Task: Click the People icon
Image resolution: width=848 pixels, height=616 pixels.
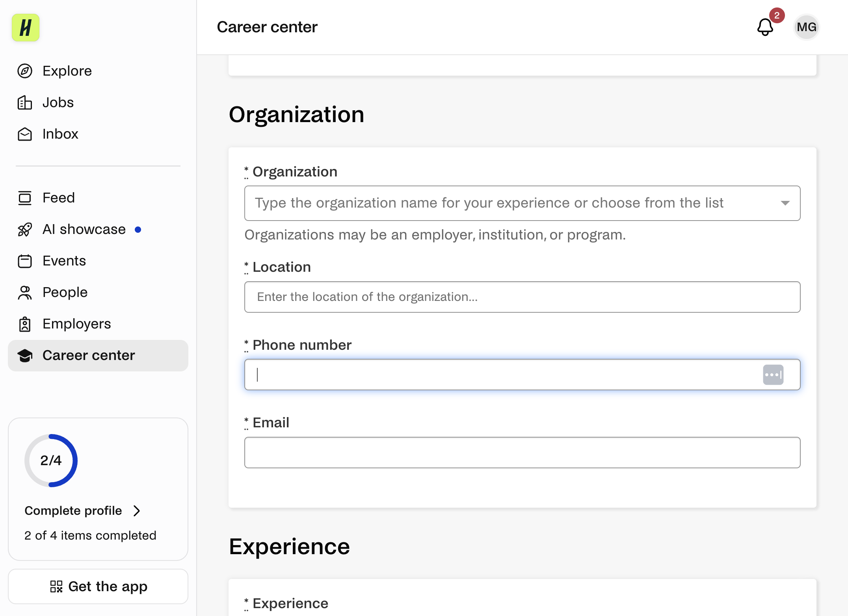Action: 25,292
